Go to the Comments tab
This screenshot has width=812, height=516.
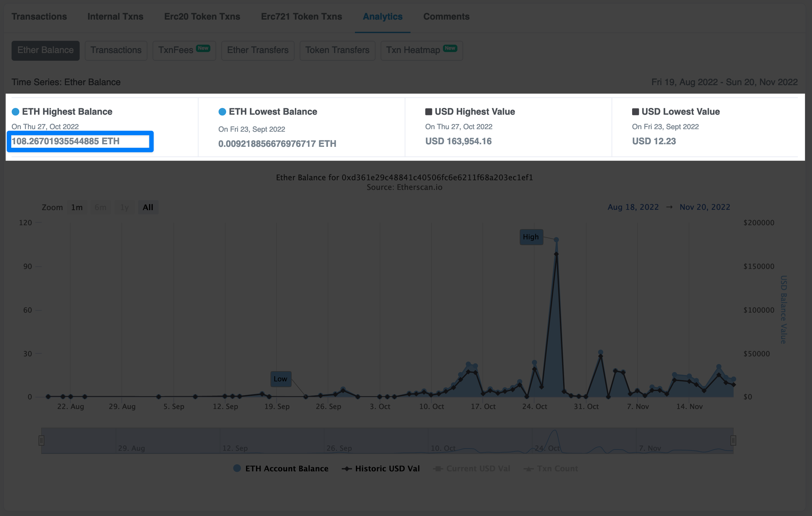446,16
